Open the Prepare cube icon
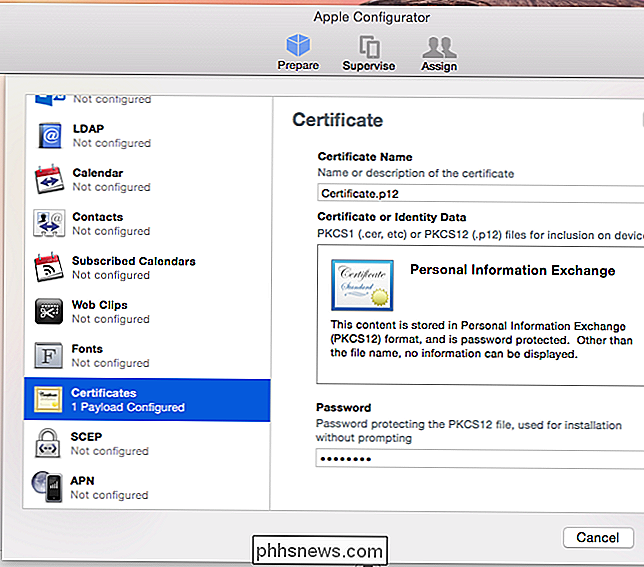 tap(298, 45)
